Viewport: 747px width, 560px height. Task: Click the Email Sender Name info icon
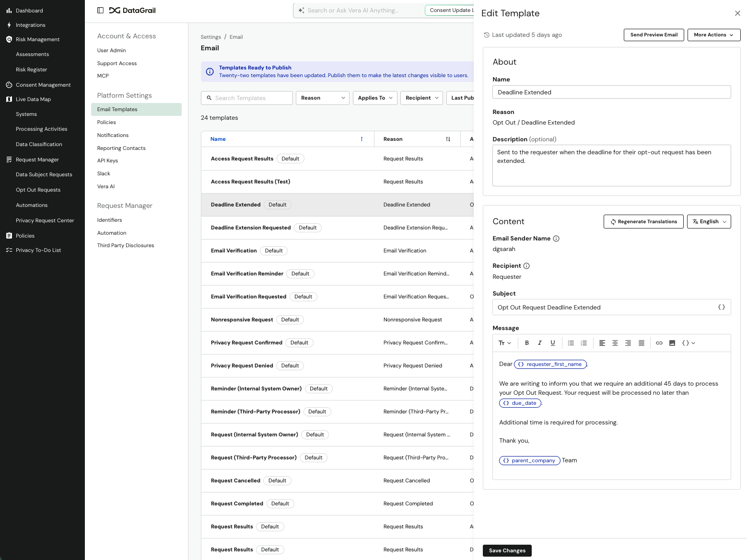pyautogui.click(x=556, y=238)
